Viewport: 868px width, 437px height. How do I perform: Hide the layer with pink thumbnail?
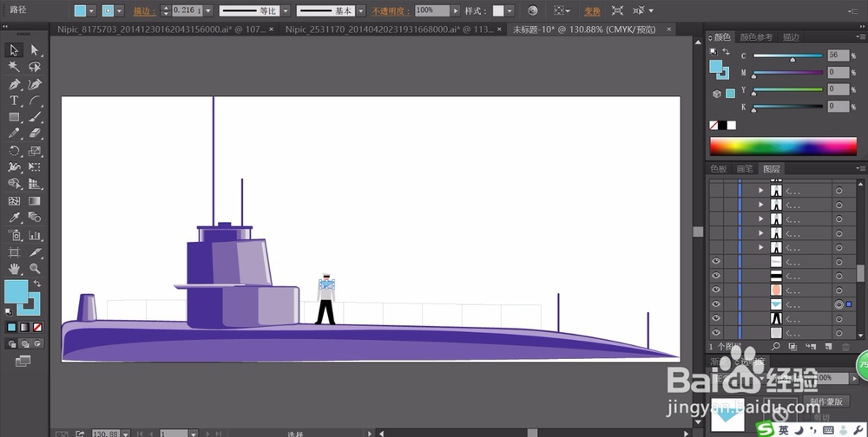tap(716, 290)
